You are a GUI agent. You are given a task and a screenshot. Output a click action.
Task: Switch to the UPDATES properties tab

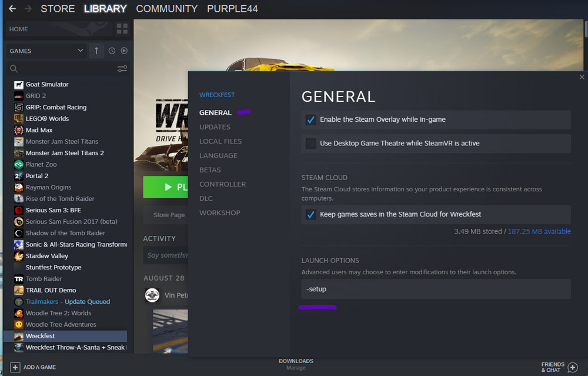pyautogui.click(x=215, y=127)
